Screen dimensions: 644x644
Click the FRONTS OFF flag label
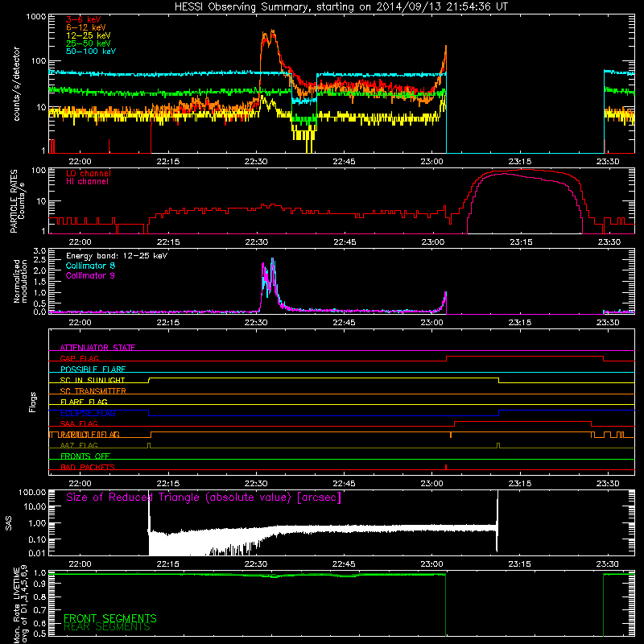coord(85,456)
